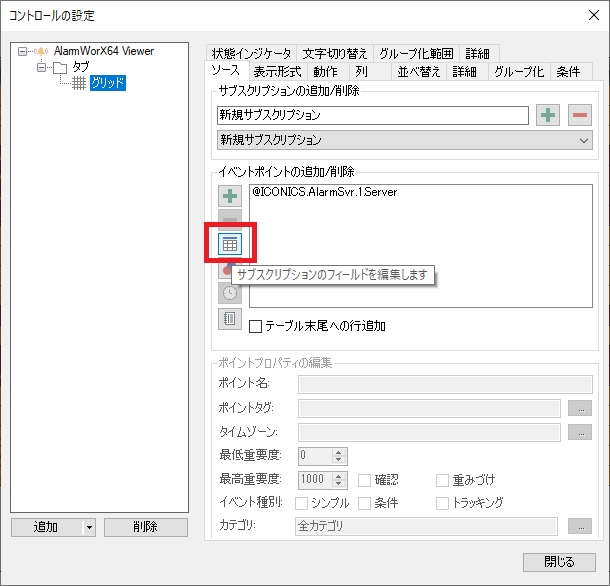Click the clock icon in event point toolbar

[230, 293]
